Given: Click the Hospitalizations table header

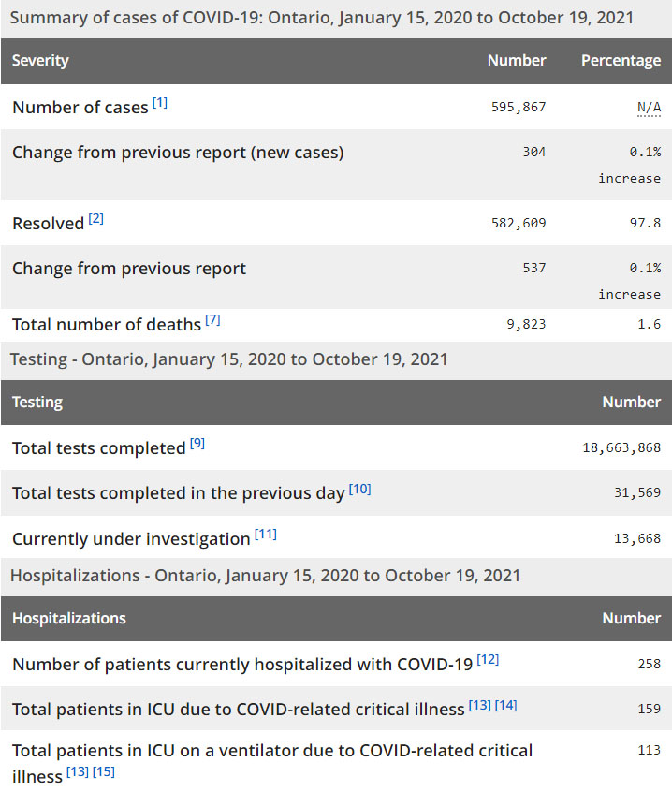Looking at the screenshot, I should (x=69, y=619).
